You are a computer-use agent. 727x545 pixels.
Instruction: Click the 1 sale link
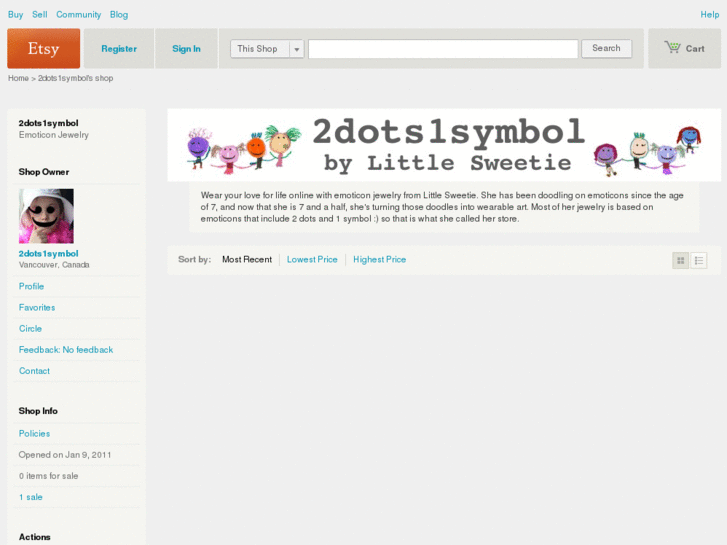coord(31,497)
